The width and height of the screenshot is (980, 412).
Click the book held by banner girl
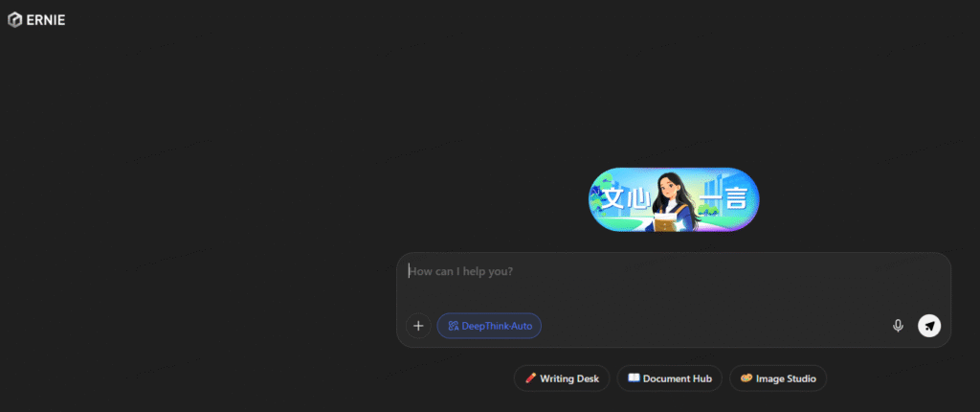click(x=667, y=222)
